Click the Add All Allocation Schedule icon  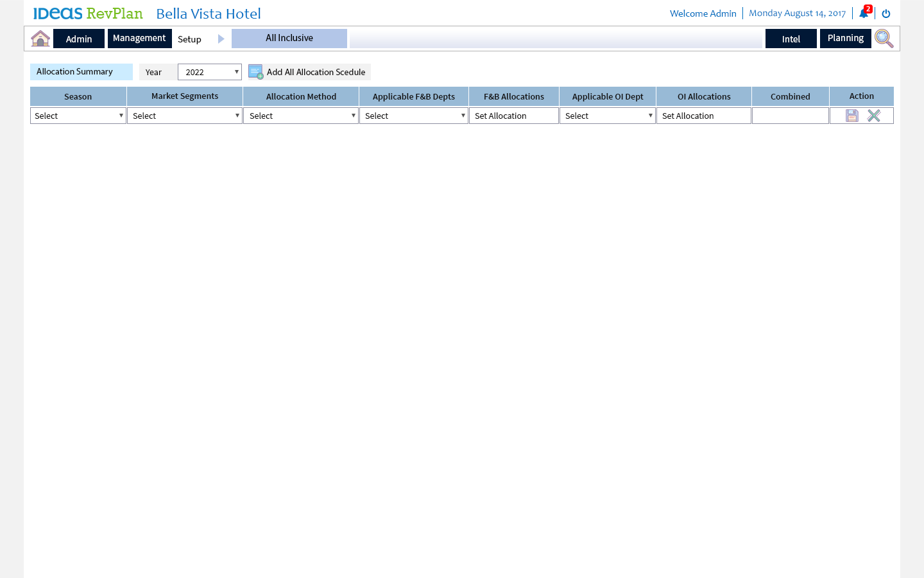pos(255,72)
